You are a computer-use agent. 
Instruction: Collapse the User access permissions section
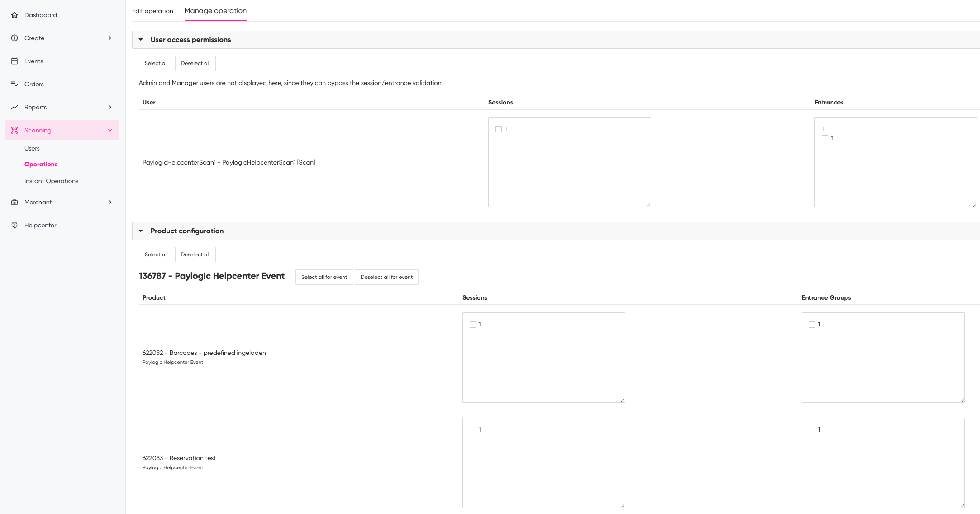coord(141,40)
